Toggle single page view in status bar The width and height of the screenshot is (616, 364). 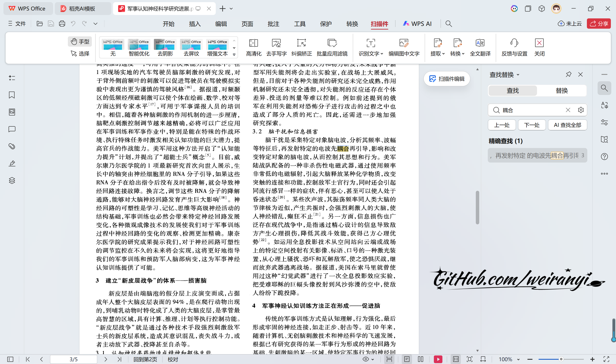pyautogui.click(x=407, y=359)
